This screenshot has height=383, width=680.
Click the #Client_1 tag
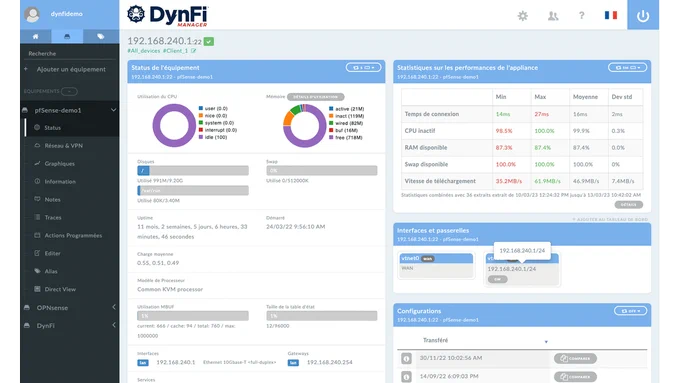[175, 51]
